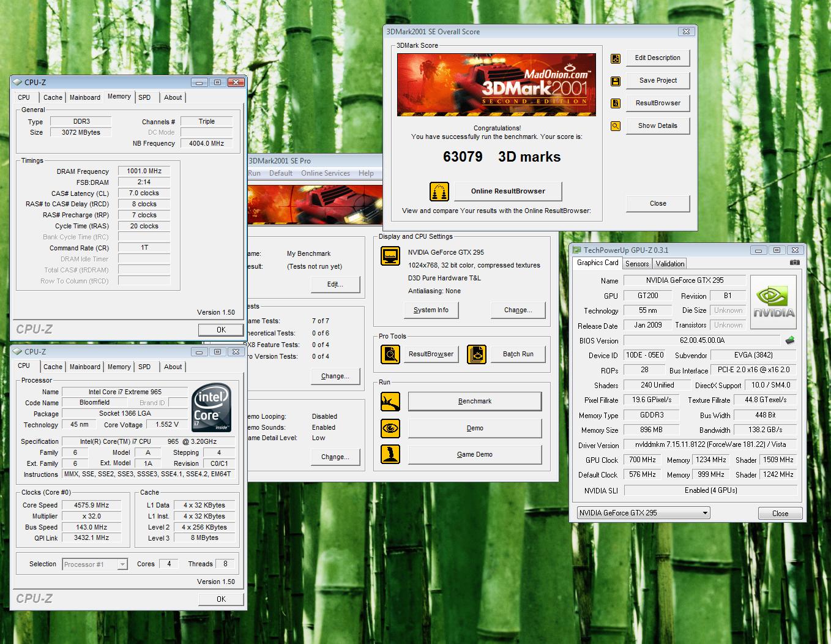Click the Demo eye icon

(x=390, y=428)
